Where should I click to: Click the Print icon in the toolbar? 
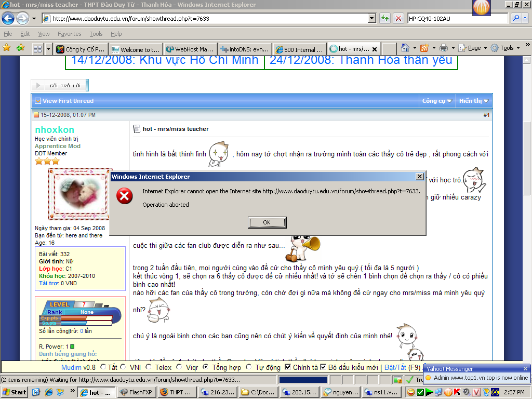pyautogui.click(x=443, y=48)
